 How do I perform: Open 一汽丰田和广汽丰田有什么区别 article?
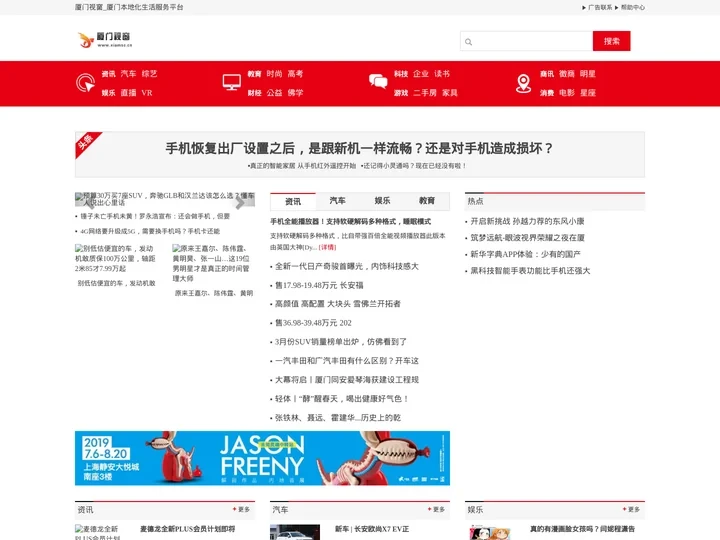tap(347, 361)
